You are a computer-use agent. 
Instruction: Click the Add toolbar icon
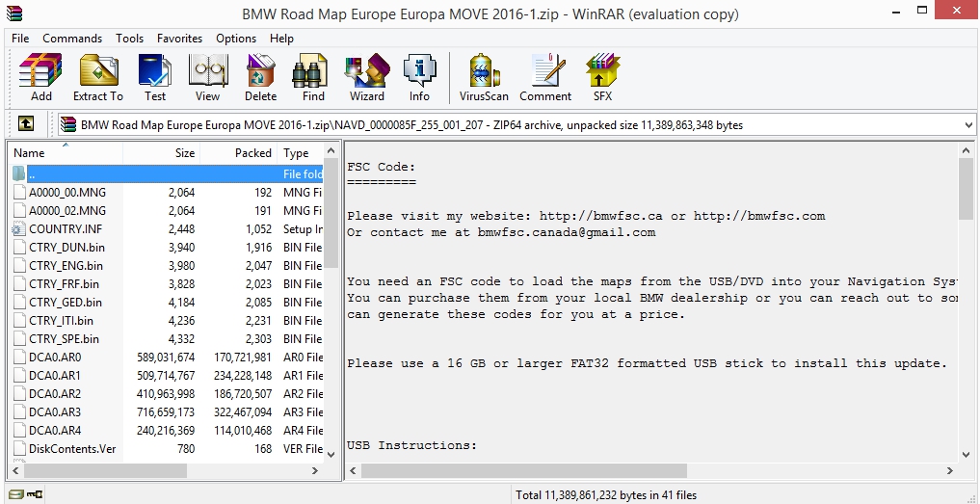(x=41, y=70)
